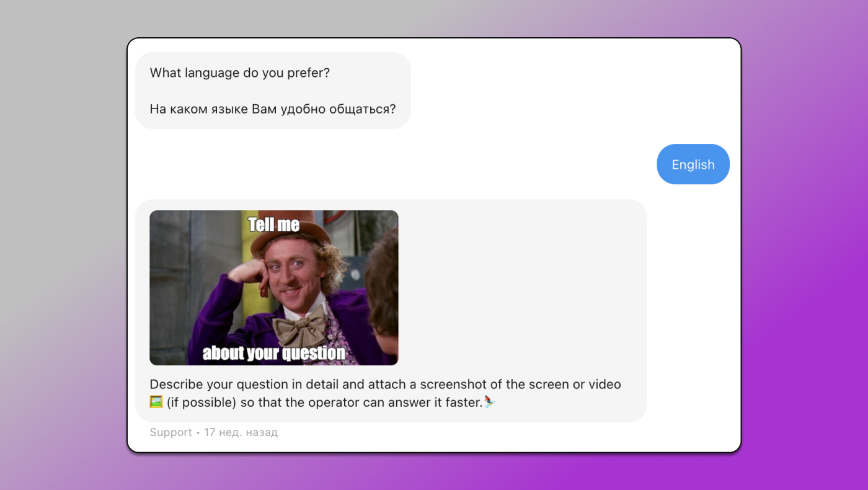The height and width of the screenshot is (490, 868).
Task: Click 'What language do you prefer?' text
Action: pyautogui.click(x=239, y=73)
